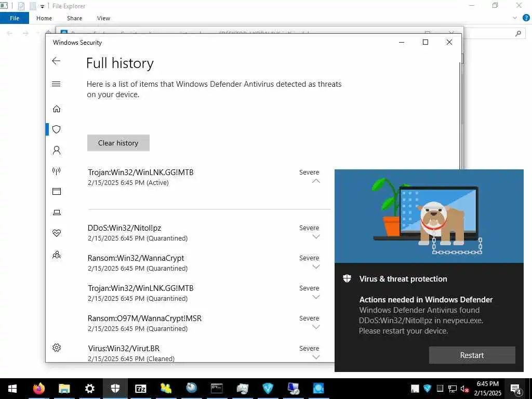Open Firewall & network protection icon
The image size is (532, 399).
click(x=57, y=170)
